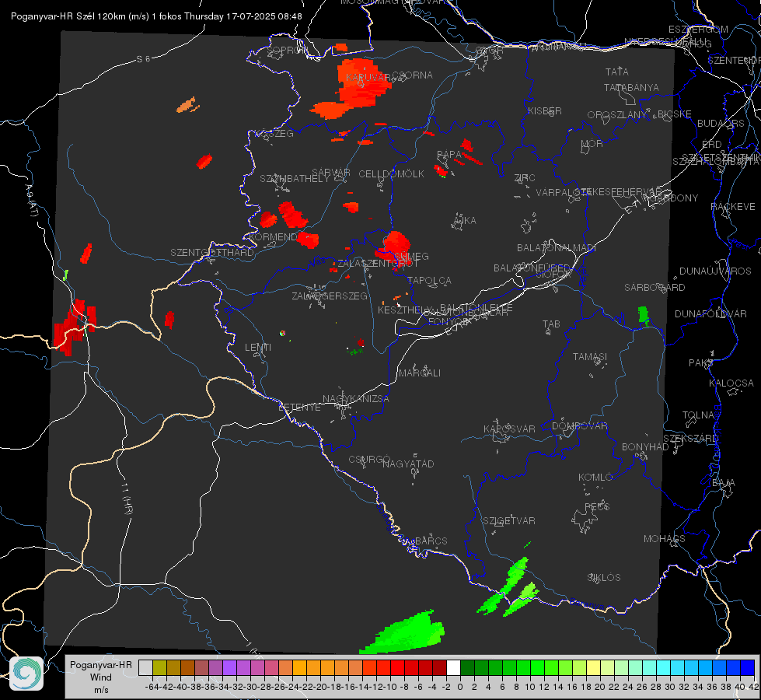Select the SZIGETVAR label
The width and height of the screenshot is (761, 700).
[508, 521]
